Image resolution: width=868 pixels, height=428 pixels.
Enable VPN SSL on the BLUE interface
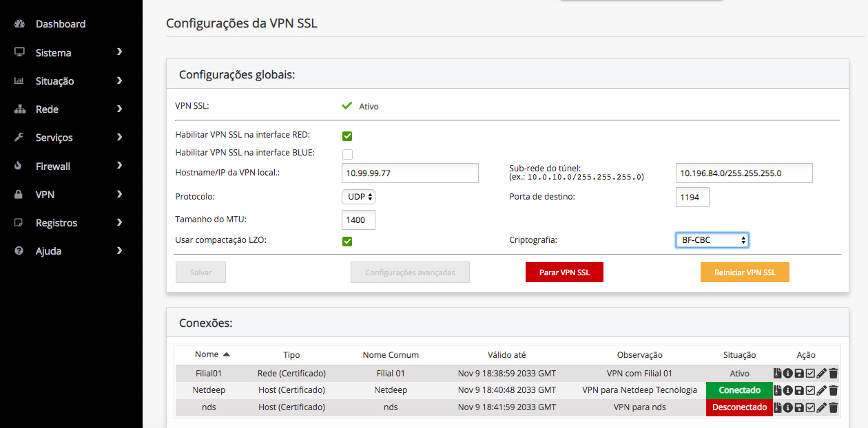click(x=347, y=154)
